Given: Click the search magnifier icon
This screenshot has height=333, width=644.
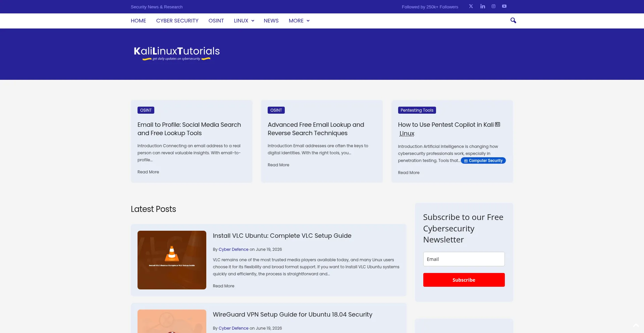Looking at the screenshot, I should 513,20.
